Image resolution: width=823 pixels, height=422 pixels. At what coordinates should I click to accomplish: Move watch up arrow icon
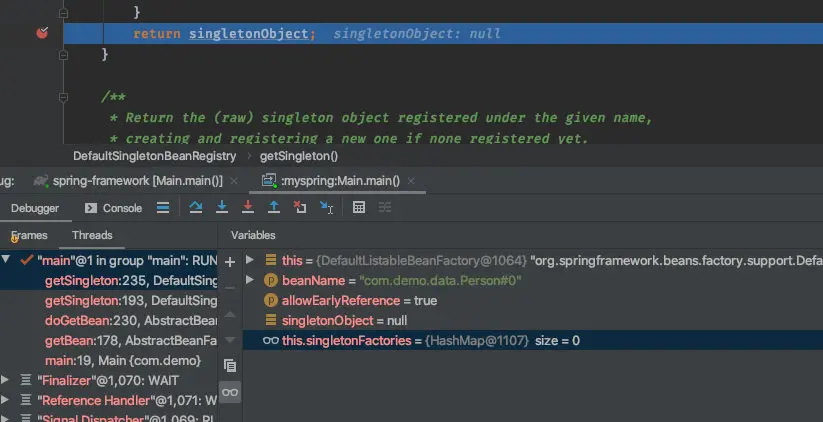pyautogui.click(x=230, y=314)
